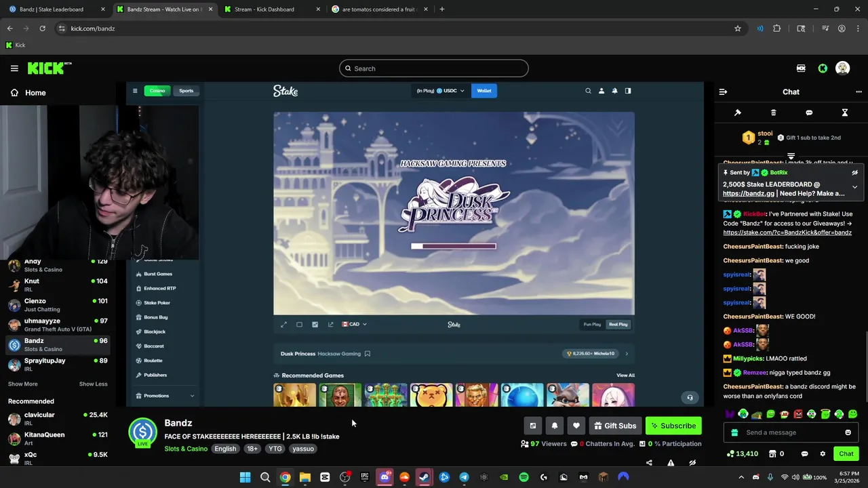Click the hourglass icon in chat toolbar
Screen dimensions: 868x488
[844, 113]
